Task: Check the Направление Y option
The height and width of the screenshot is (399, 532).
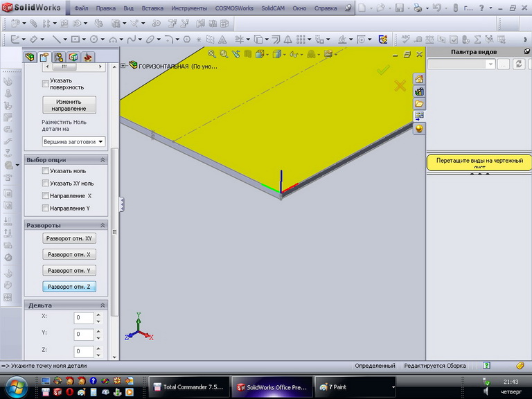Action: pyautogui.click(x=46, y=208)
